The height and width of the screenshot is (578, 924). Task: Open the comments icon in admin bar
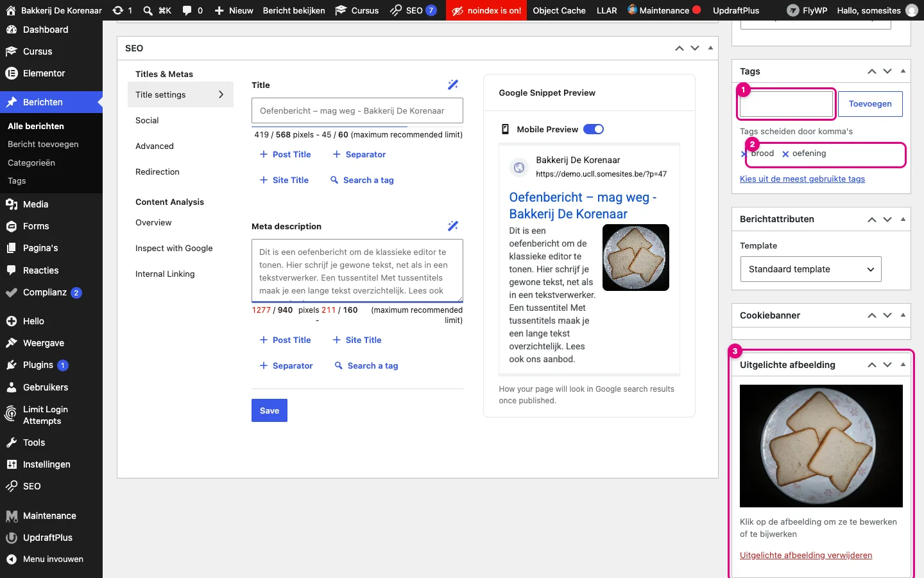coord(193,10)
